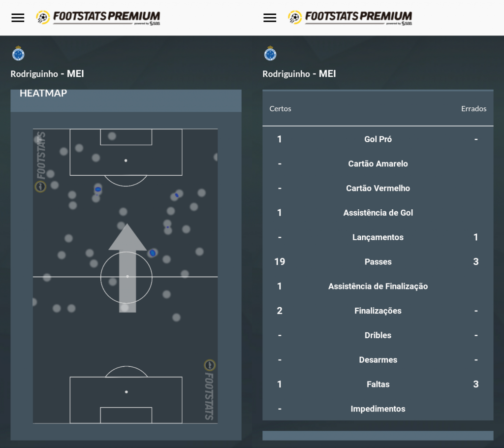Image resolution: width=504 pixels, height=448 pixels.
Task: Click the Faltas stat label
Action: click(378, 384)
